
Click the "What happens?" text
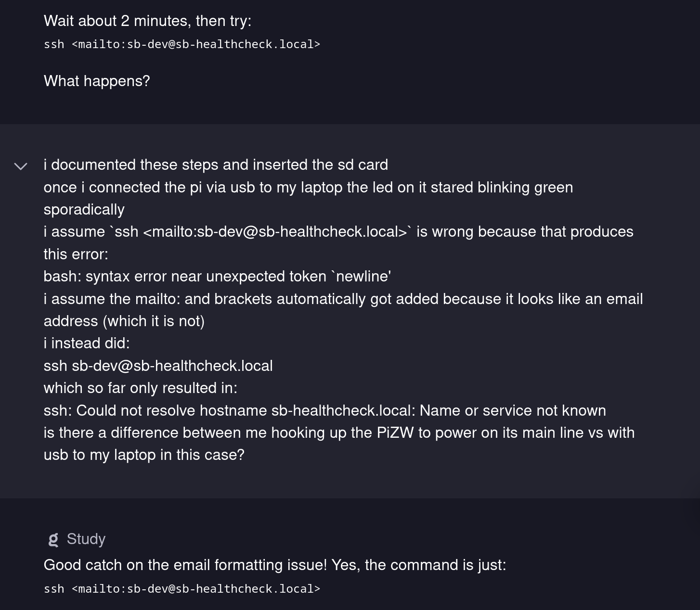pos(97,81)
